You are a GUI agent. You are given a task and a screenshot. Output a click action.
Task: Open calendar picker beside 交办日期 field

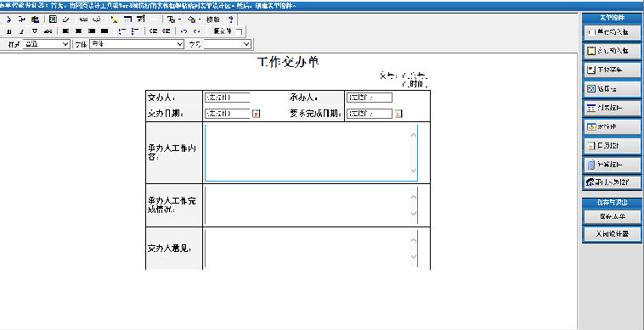click(x=256, y=114)
